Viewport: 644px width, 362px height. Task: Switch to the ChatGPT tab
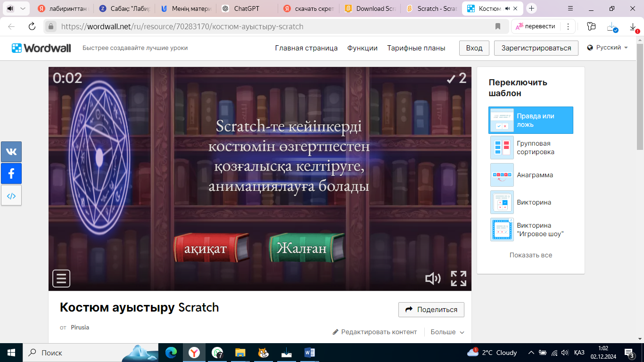[x=247, y=8]
